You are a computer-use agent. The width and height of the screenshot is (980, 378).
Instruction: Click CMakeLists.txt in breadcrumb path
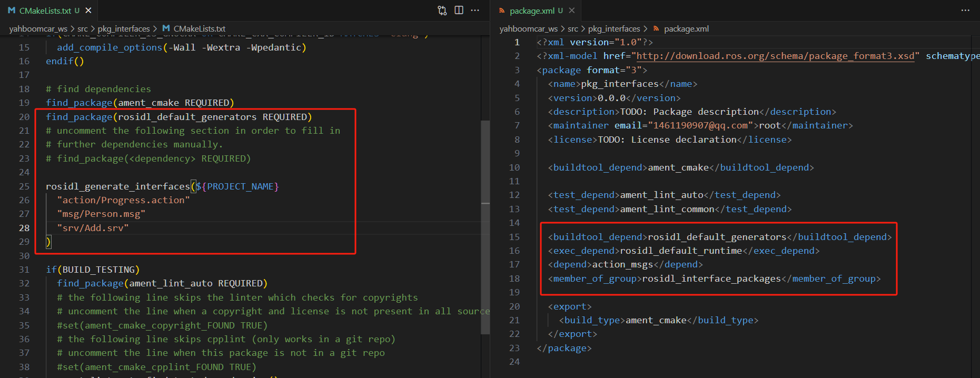point(199,29)
